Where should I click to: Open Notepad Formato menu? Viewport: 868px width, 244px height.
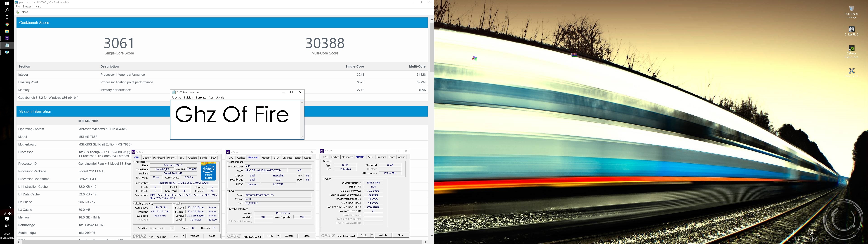[201, 98]
